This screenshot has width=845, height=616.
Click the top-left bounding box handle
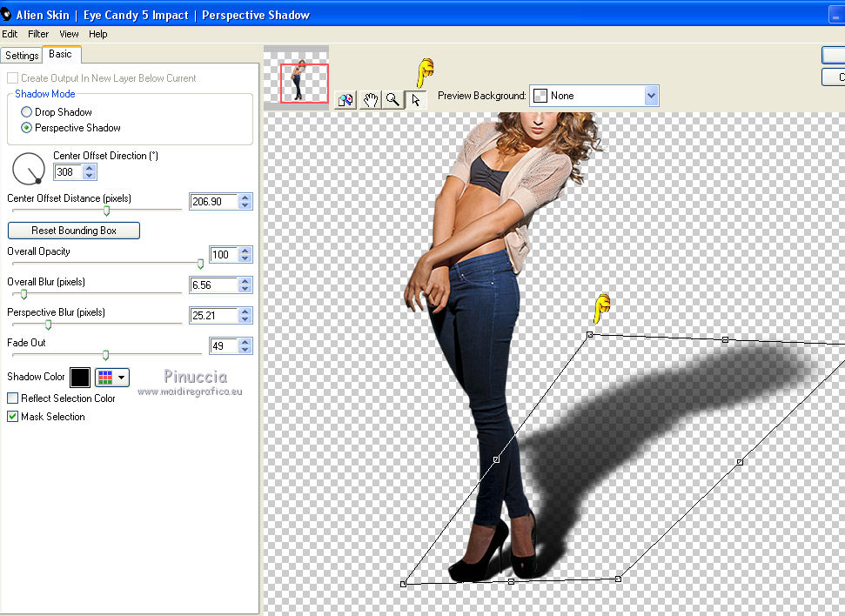click(589, 335)
